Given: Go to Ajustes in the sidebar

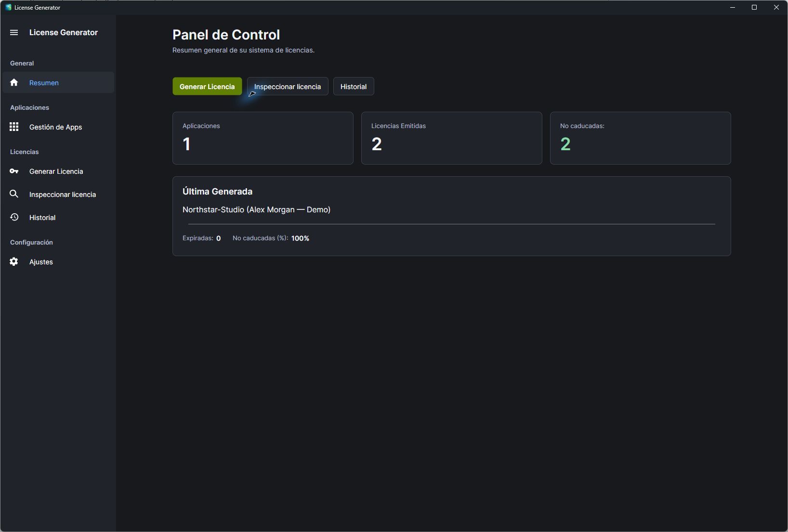Looking at the screenshot, I should click(58, 261).
